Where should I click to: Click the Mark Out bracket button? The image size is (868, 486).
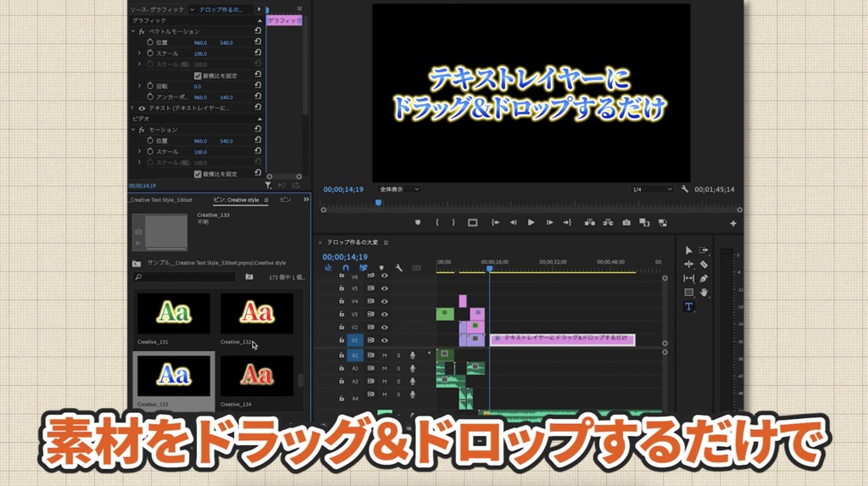[453, 223]
